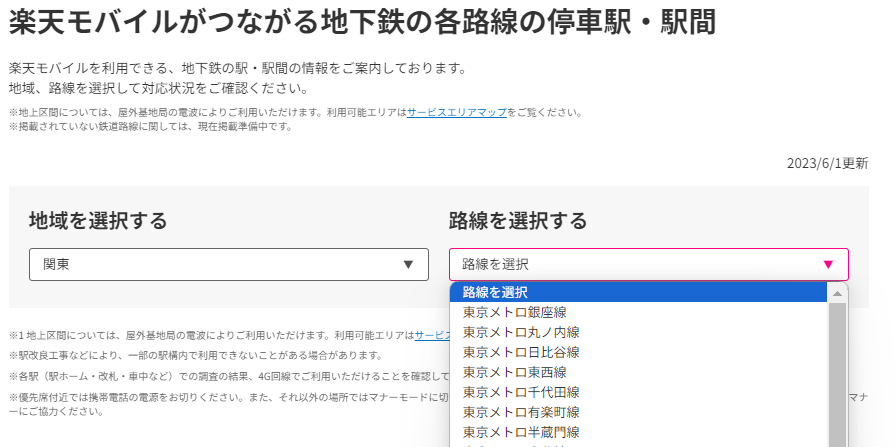
Task: Click the pink arrow of the route dropdown
Action: click(828, 265)
